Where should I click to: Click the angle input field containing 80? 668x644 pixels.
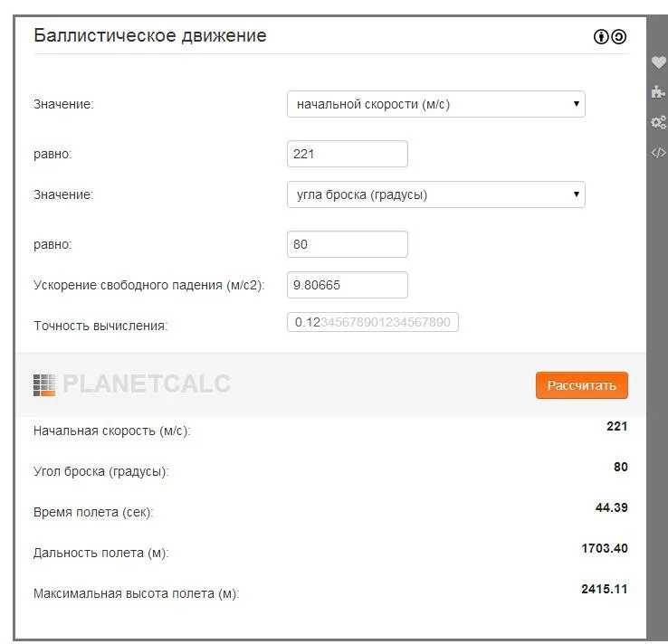point(347,244)
